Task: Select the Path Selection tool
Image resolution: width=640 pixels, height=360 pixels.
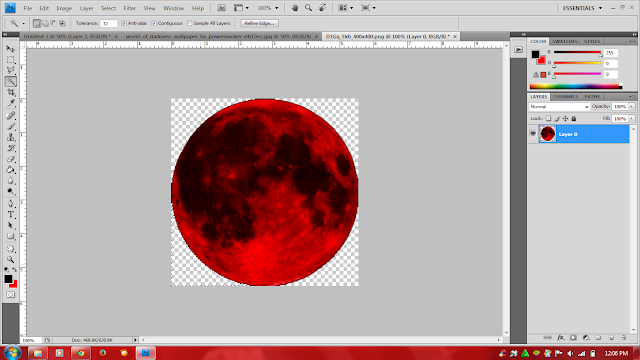Action: 11,225
